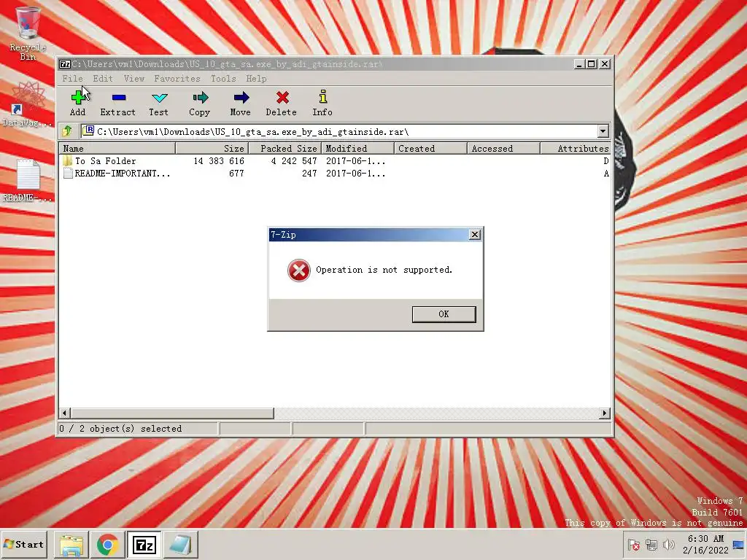747x560 pixels.
Task: Select the To Sa Folder folder icon
Action: point(68,161)
